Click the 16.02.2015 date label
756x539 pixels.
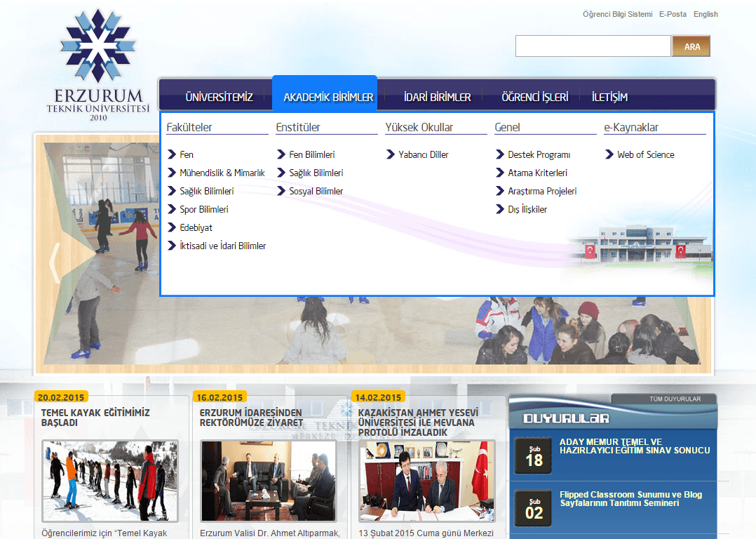click(220, 397)
